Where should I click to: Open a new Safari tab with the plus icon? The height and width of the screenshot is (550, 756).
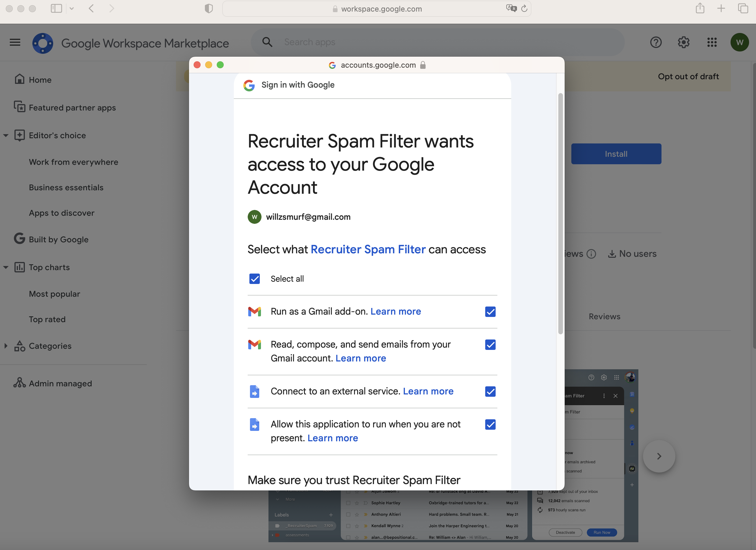pyautogui.click(x=721, y=8)
